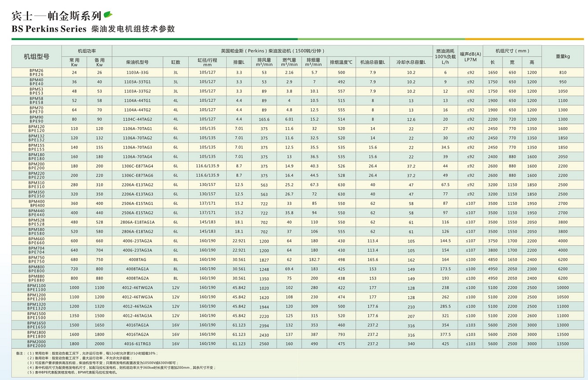Click the "排烟温度℃" column header
The width and height of the screenshot is (588, 380).
[x=341, y=63]
